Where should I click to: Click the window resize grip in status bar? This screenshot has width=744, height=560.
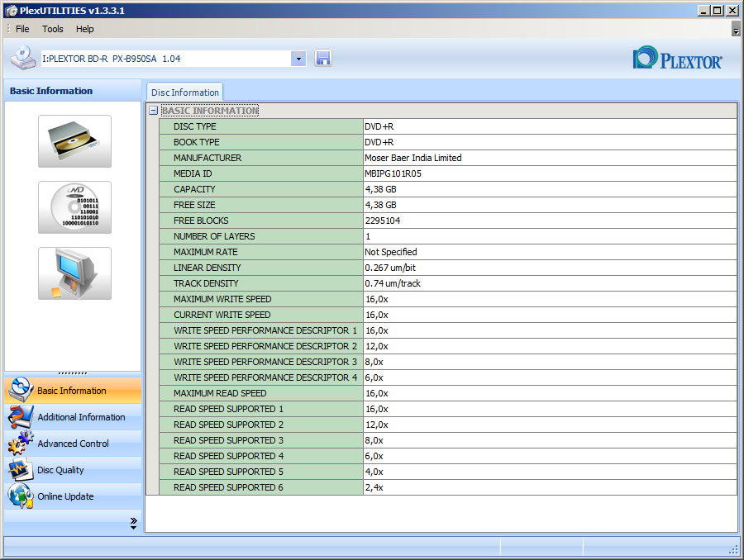pos(733,549)
